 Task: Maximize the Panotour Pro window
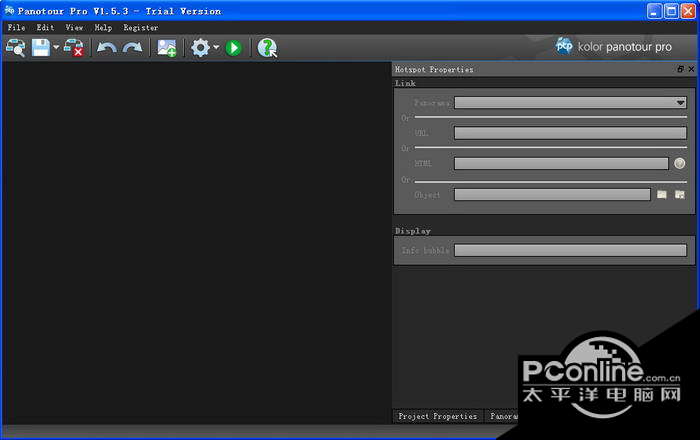click(x=671, y=11)
